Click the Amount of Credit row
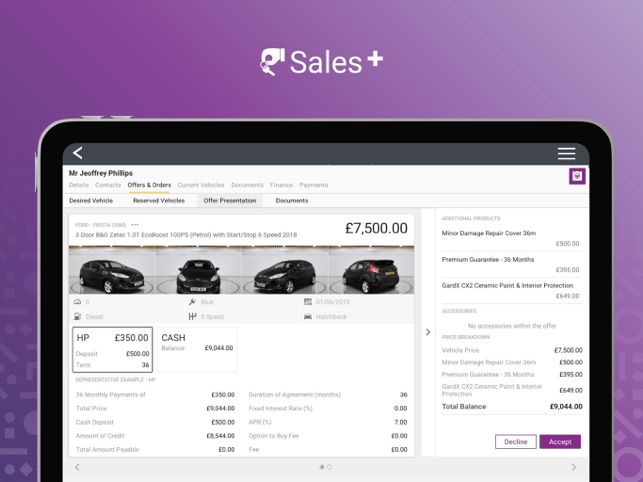This screenshot has height=482, width=643. pos(155,436)
